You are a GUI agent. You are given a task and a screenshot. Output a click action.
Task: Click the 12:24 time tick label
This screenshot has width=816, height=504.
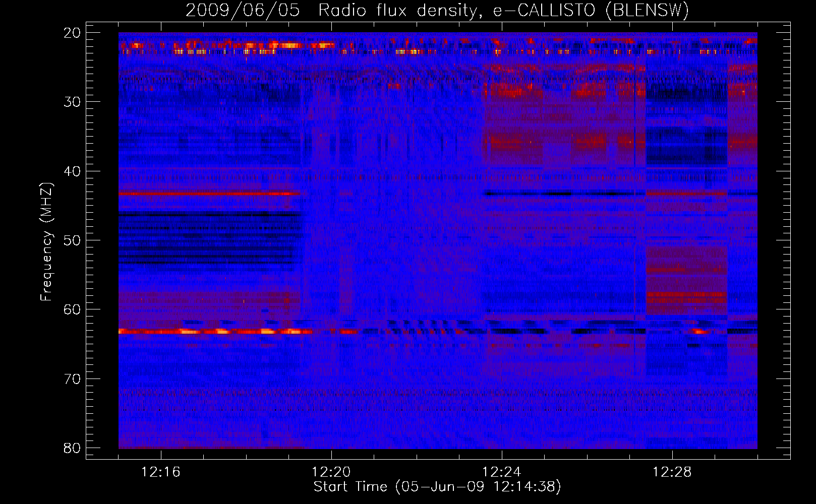pos(502,472)
